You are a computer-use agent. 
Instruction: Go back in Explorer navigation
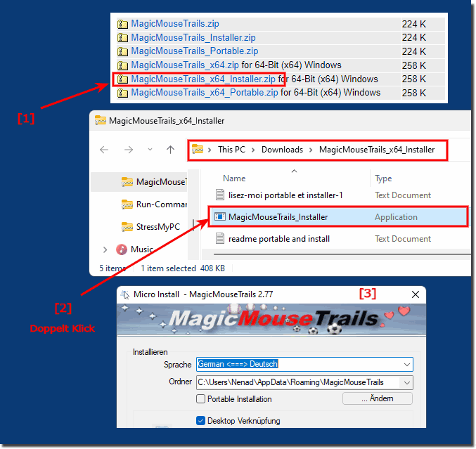point(104,150)
